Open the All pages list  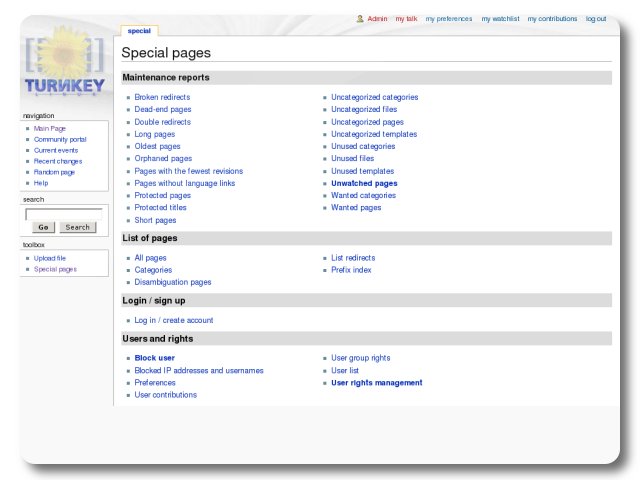[150, 258]
